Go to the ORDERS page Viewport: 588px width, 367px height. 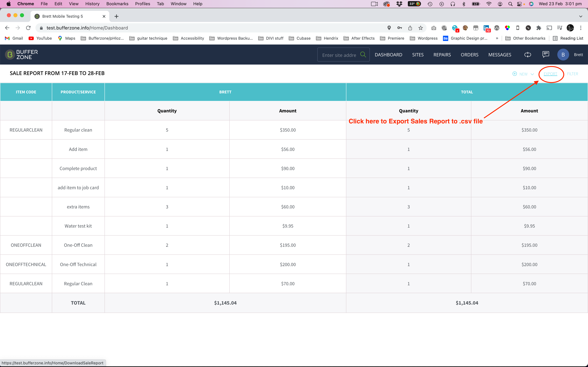coord(469,55)
